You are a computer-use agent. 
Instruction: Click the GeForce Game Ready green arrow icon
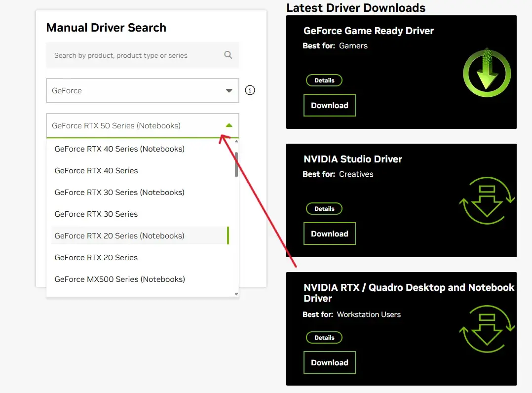point(486,73)
